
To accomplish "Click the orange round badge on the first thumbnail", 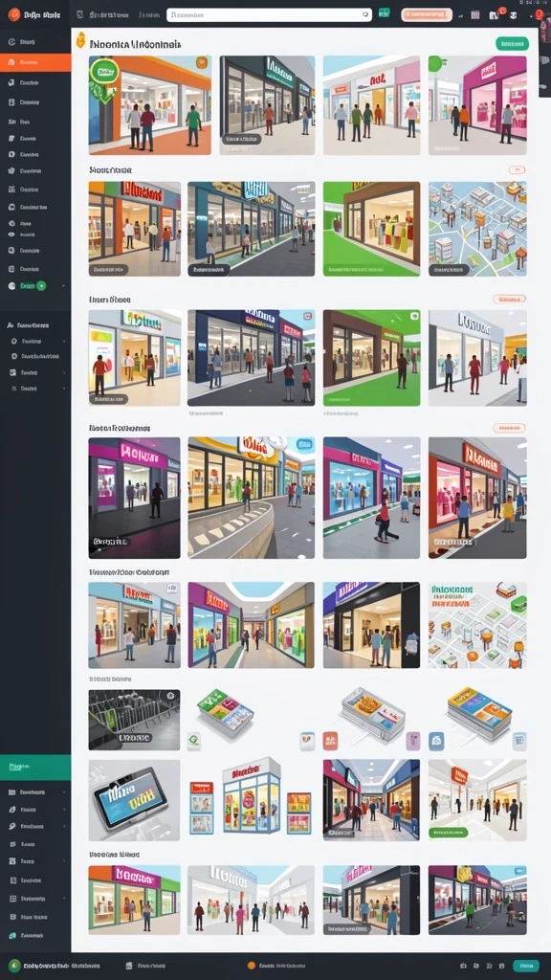I will tap(201, 62).
